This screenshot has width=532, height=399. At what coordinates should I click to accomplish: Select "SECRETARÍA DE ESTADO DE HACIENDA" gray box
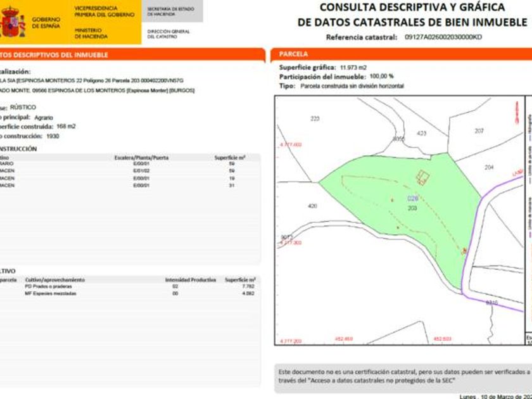pos(172,11)
